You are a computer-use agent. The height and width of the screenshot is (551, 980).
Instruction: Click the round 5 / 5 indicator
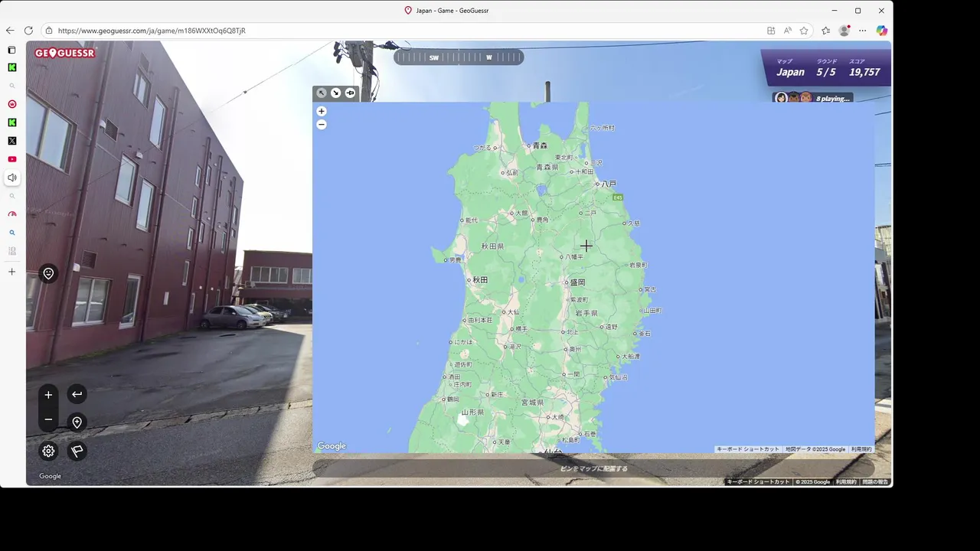(x=826, y=72)
